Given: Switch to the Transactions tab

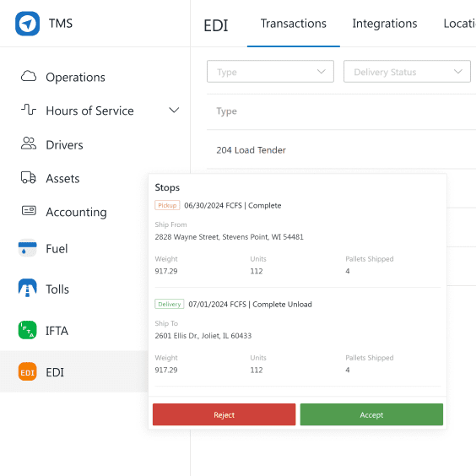Looking at the screenshot, I should [x=293, y=24].
